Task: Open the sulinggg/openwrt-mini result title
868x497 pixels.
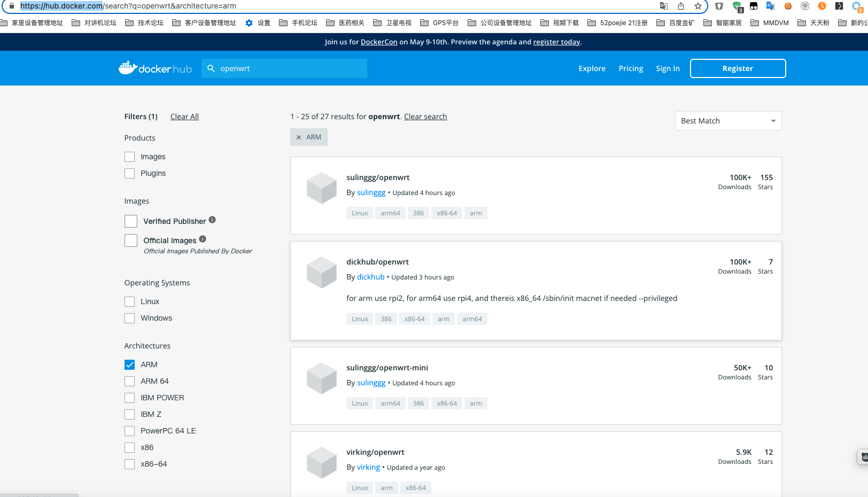Action: click(x=387, y=368)
